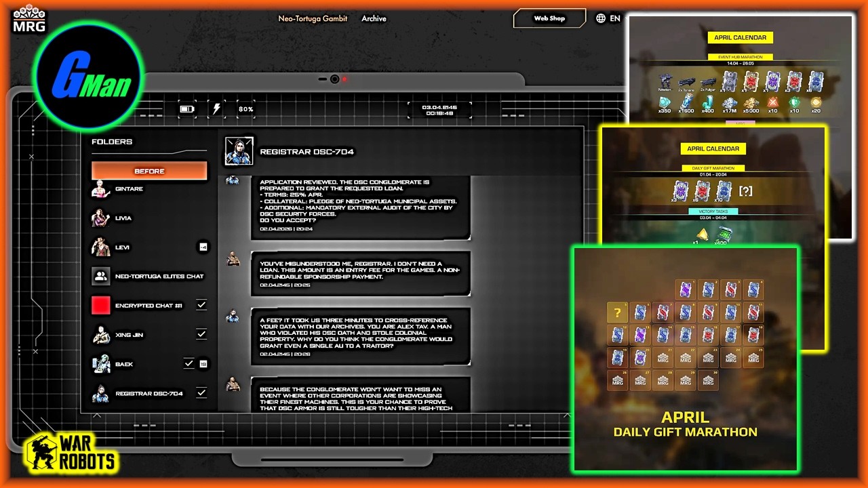The height and width of the screenshot is (488, 868).
Task: Click the EVENT HUB MARATHON label
Action: pos(740,57)
